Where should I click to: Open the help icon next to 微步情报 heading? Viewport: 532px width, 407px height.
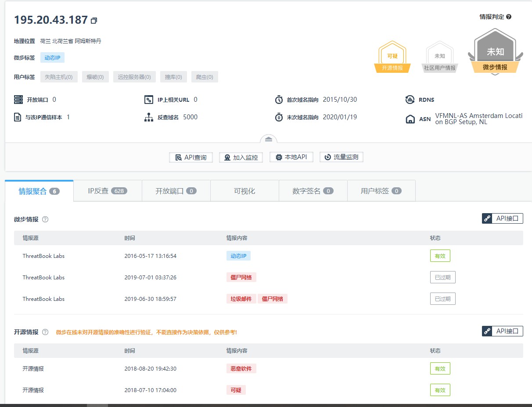45,219
